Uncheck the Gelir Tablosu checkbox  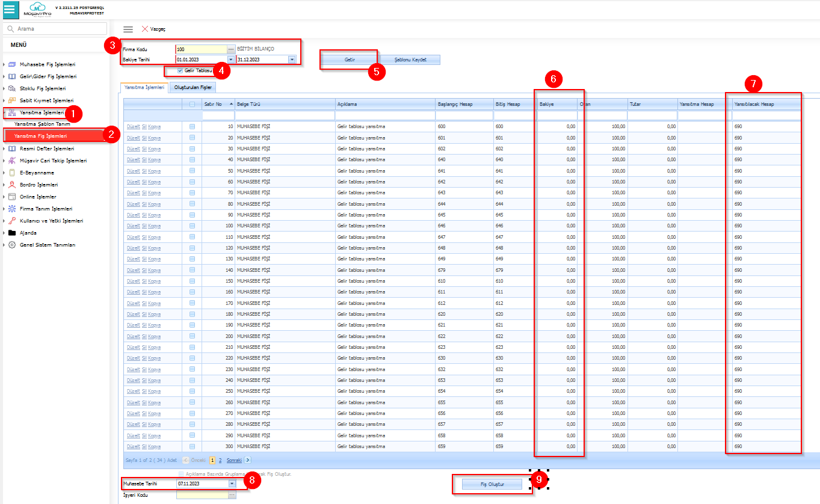[x=180, y=70]
